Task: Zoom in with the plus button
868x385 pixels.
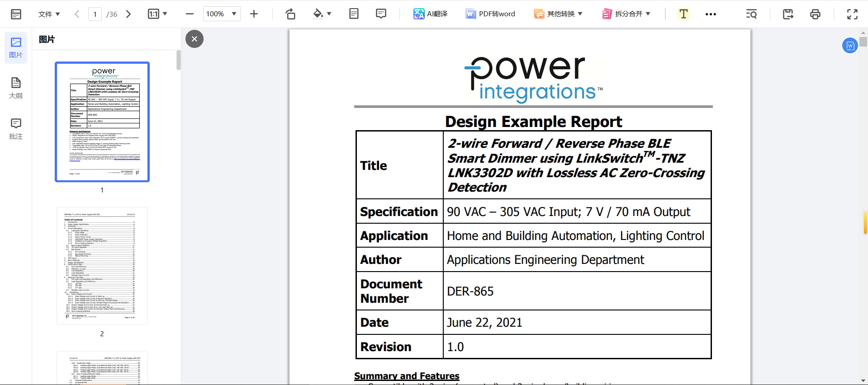Action: coord(254,14)
